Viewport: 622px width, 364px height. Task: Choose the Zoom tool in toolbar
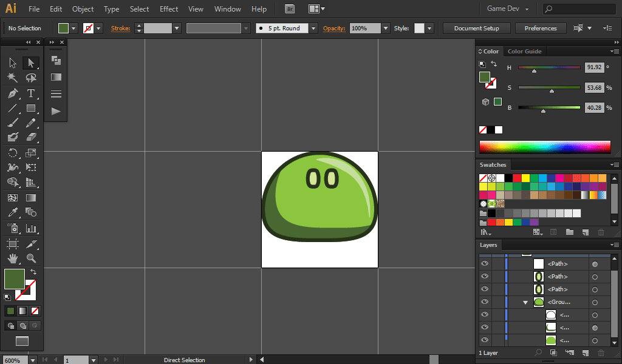click(x=31, y=258)
